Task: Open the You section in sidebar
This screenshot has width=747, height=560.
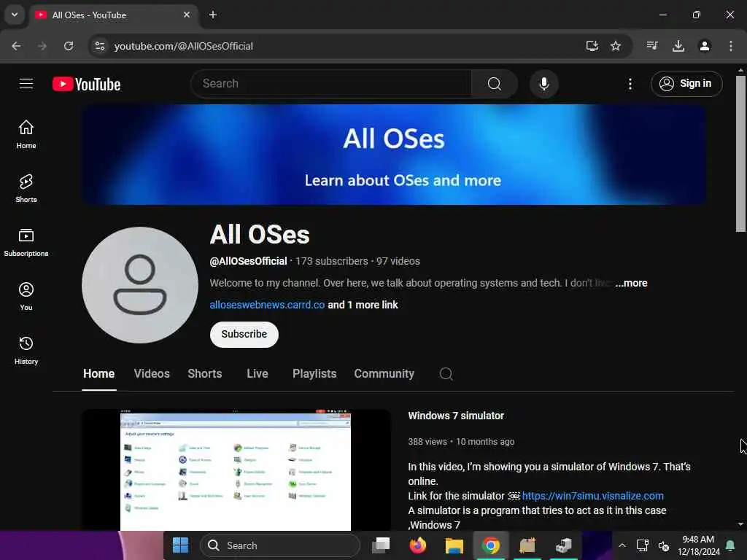Action: coord(26,296)
